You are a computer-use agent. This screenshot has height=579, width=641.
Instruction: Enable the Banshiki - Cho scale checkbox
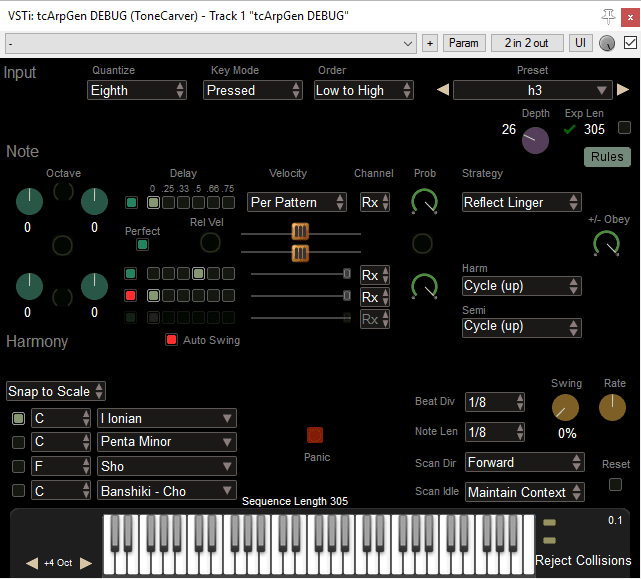18,490
